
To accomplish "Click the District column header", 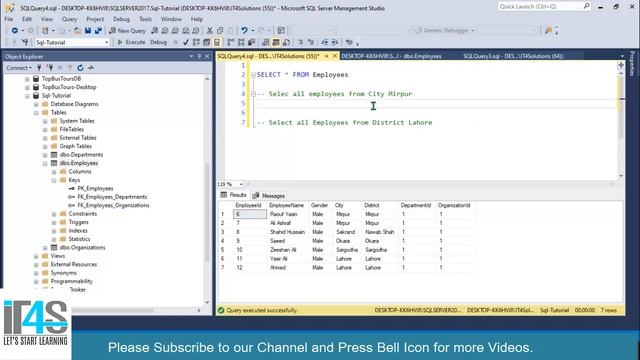I will [372, 205].
